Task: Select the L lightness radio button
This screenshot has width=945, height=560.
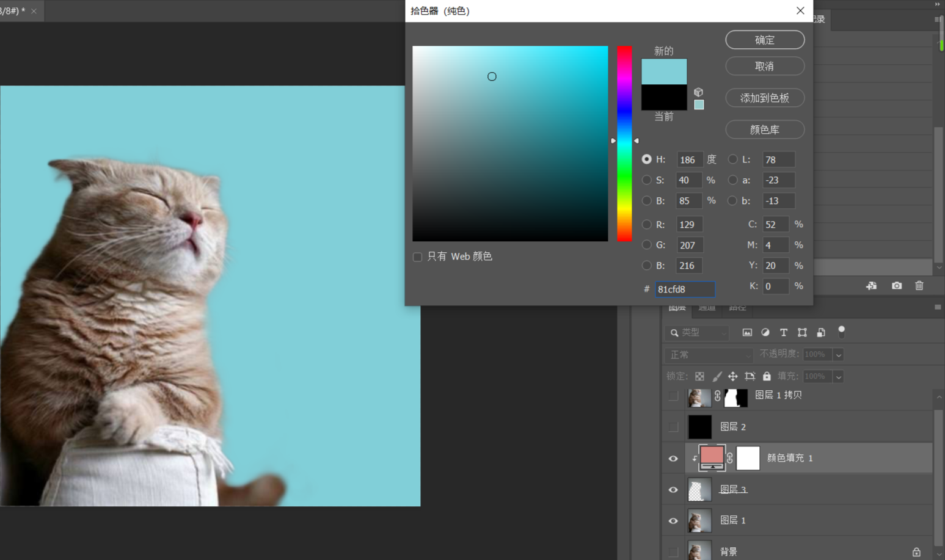Action: pyautogui.click(x=732, y=159)
